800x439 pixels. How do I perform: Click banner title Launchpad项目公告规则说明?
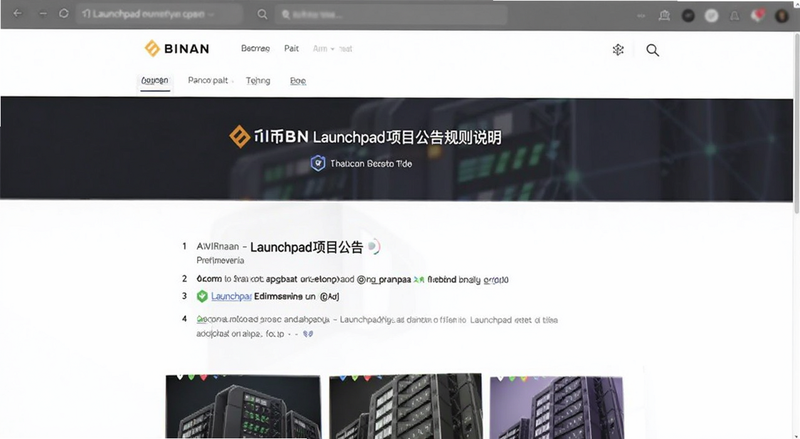point(407,137)
